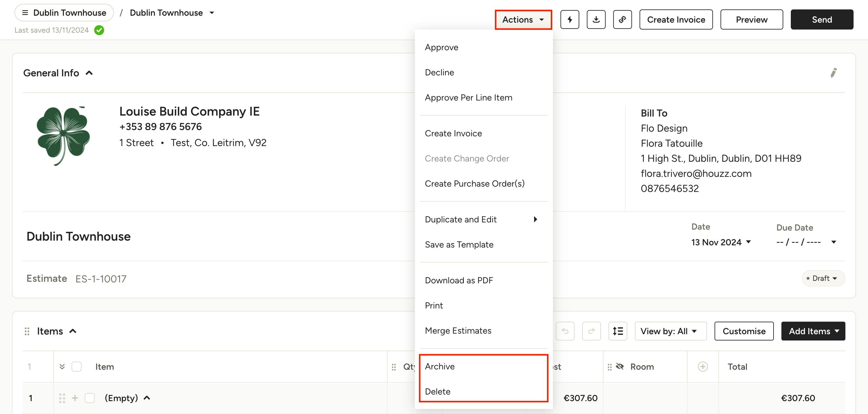Viewport: 868px width, 414px height.
Task: Click the add column plus icon
Action: [x=703, y=367]
